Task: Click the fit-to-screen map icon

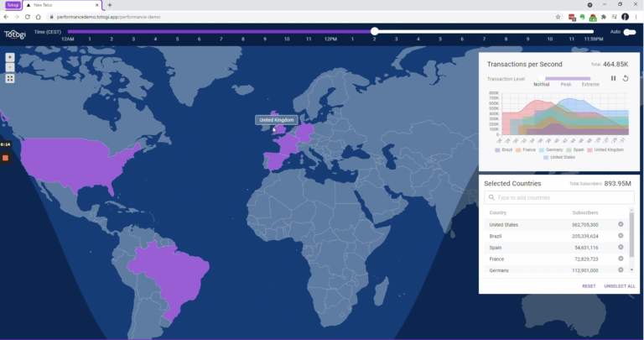Action: tap(9, 78)
